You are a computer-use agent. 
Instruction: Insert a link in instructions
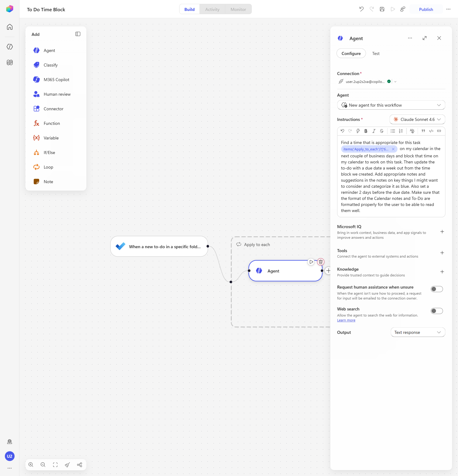click(x=439, y=131)
